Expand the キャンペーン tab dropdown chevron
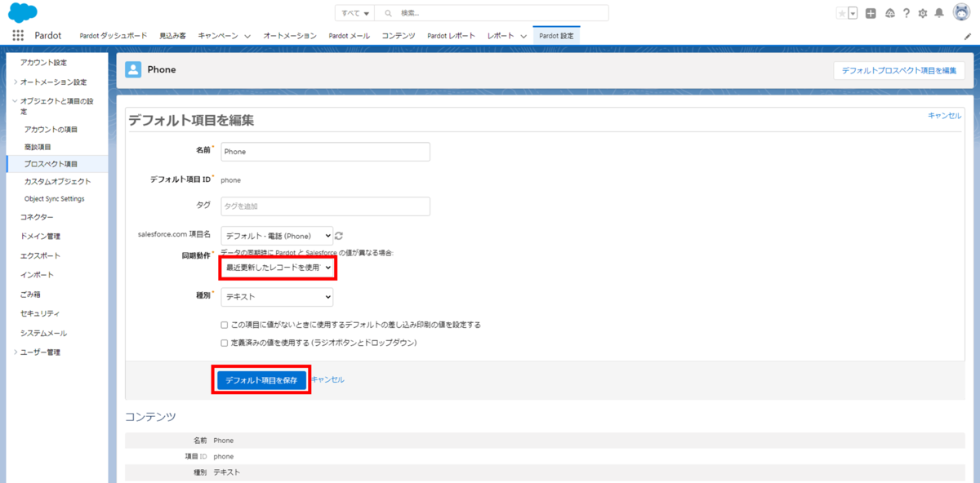The height and width of the screenshot is (483, 980). click(x=249, y=36)
